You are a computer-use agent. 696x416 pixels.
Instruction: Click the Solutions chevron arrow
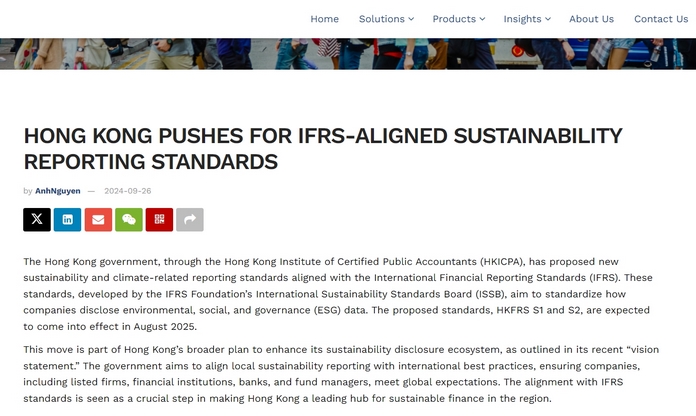pos(411,19)
